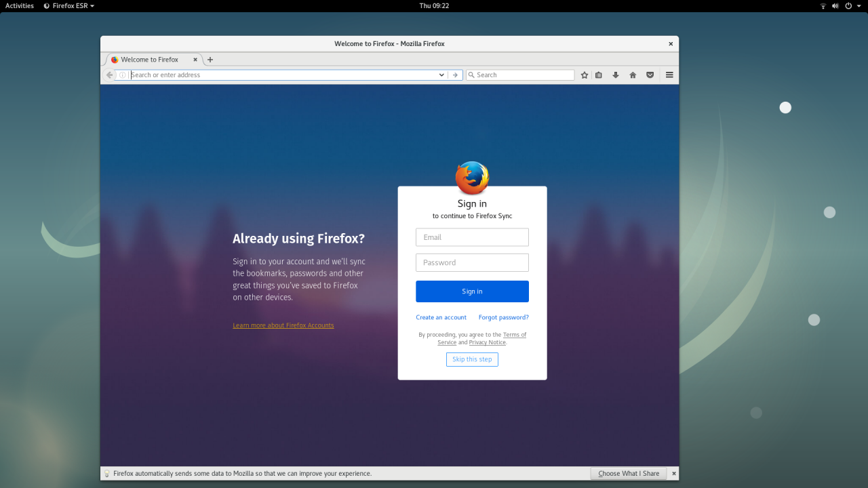Click the site info icon in address bar
The image size is (868, 488).
pos(123,75)
